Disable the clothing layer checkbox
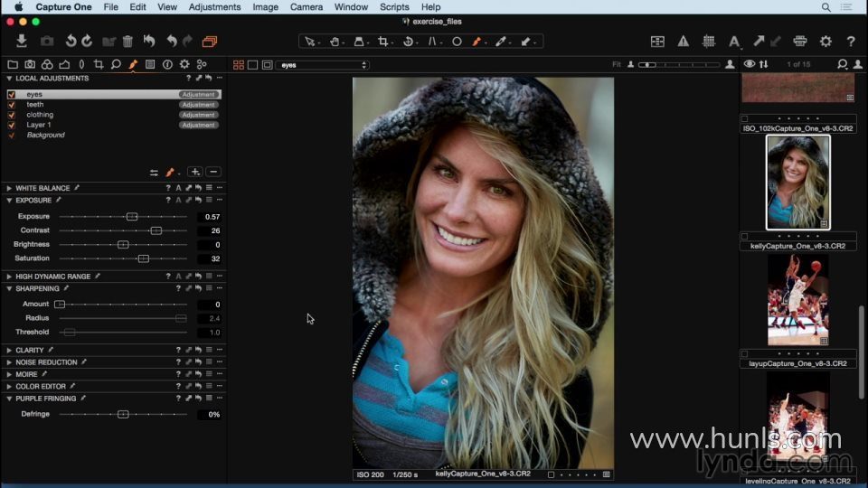The width and height of the screenshot is (868, 488). coord(12,115)
